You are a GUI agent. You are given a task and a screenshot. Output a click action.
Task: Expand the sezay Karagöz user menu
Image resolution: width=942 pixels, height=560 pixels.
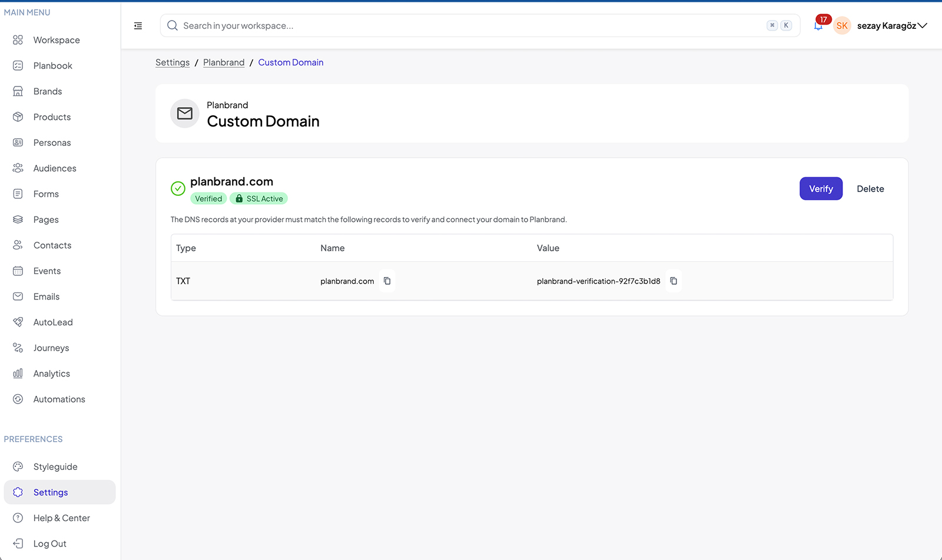click(923, 26)
